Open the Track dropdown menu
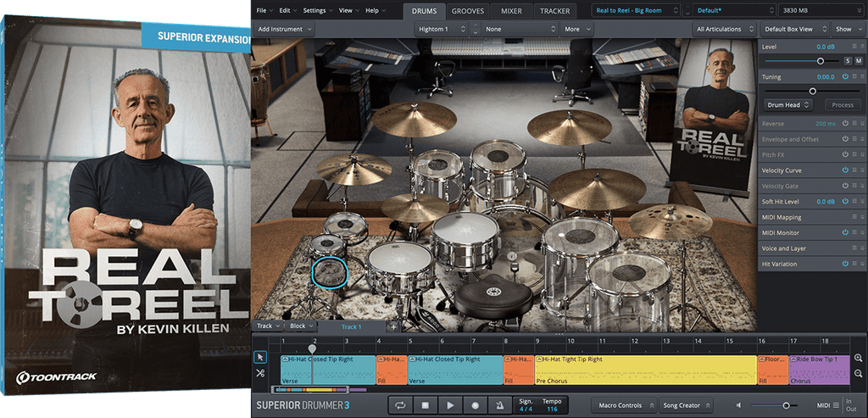The image size is (868, 418). coord(269,326)
